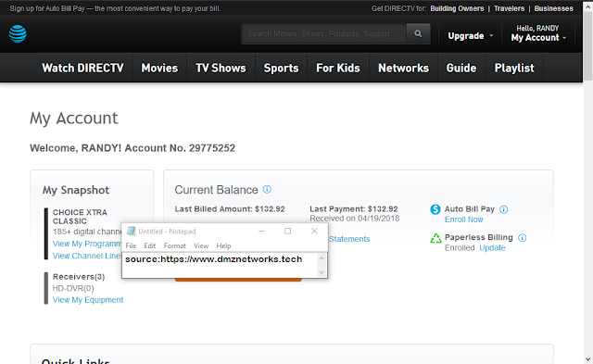Click the Notepad scrollbar down arrow
The height and width of the screenshot is (364, 593).
[x=322, y=272]
